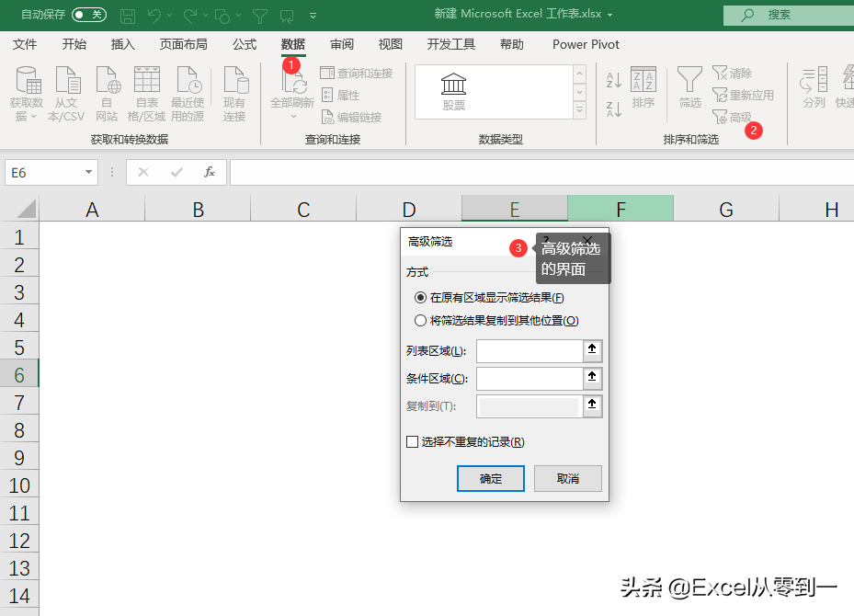The image size is (854, 616).
Task: Click the 确定 button in dialog
Action: (x=490, y=478)
